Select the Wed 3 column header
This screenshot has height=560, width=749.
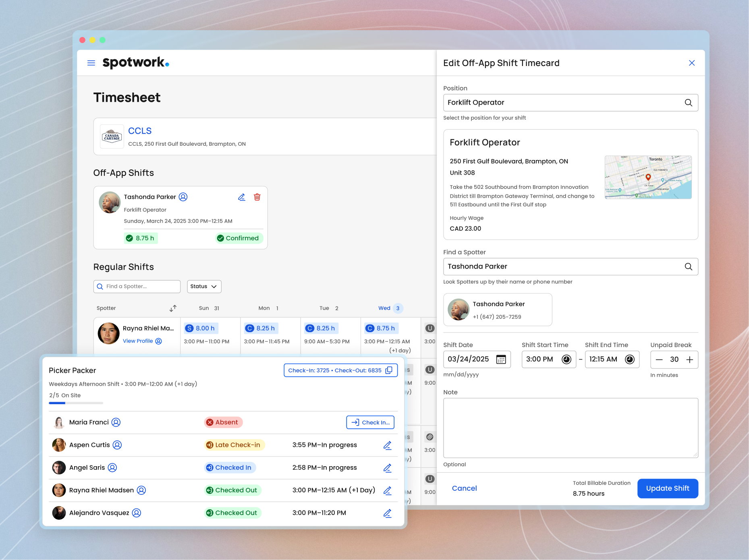[x=389, y=308]
